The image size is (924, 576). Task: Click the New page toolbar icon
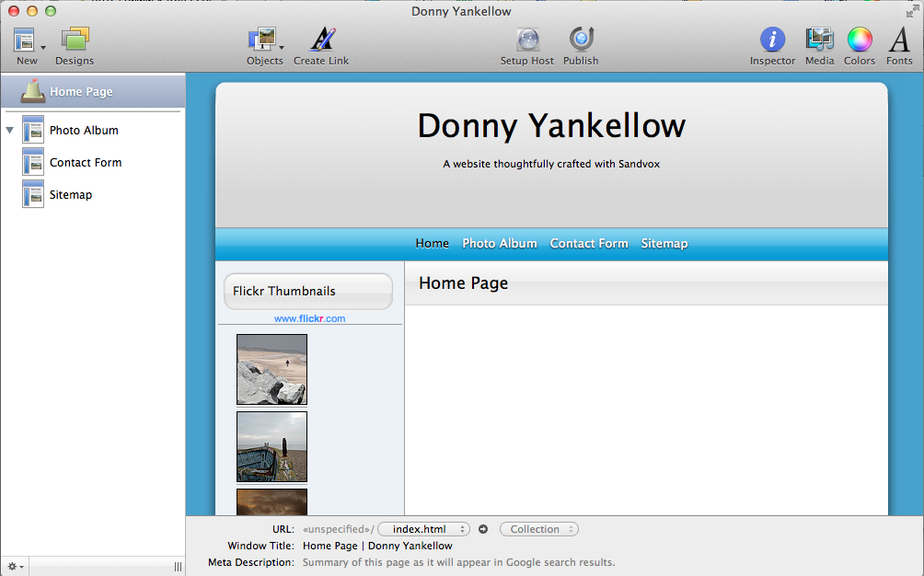coord(24,40)
